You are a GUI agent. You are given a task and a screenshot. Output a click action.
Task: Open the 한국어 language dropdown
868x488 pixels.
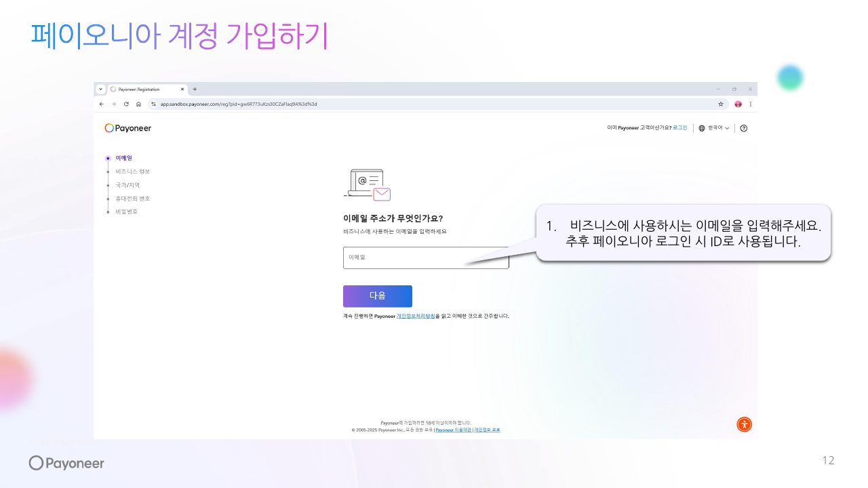click(718, 128)
